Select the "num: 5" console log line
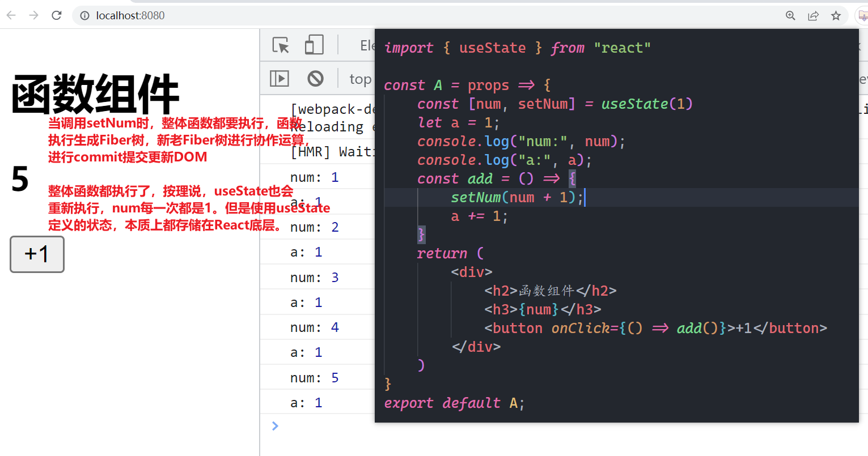Viewport: 868px width, 456px height. (315, 378)
